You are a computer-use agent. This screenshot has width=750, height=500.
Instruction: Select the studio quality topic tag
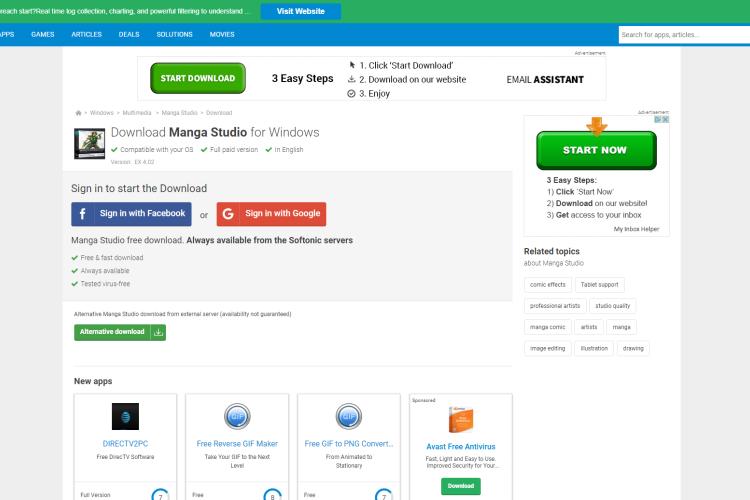[x=613, y=306]
